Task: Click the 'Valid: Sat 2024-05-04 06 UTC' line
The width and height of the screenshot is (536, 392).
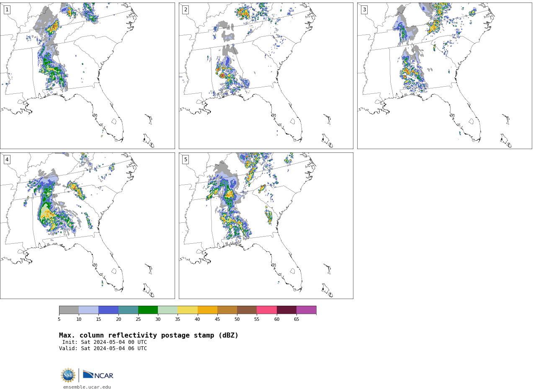Action: pos(103,348)
